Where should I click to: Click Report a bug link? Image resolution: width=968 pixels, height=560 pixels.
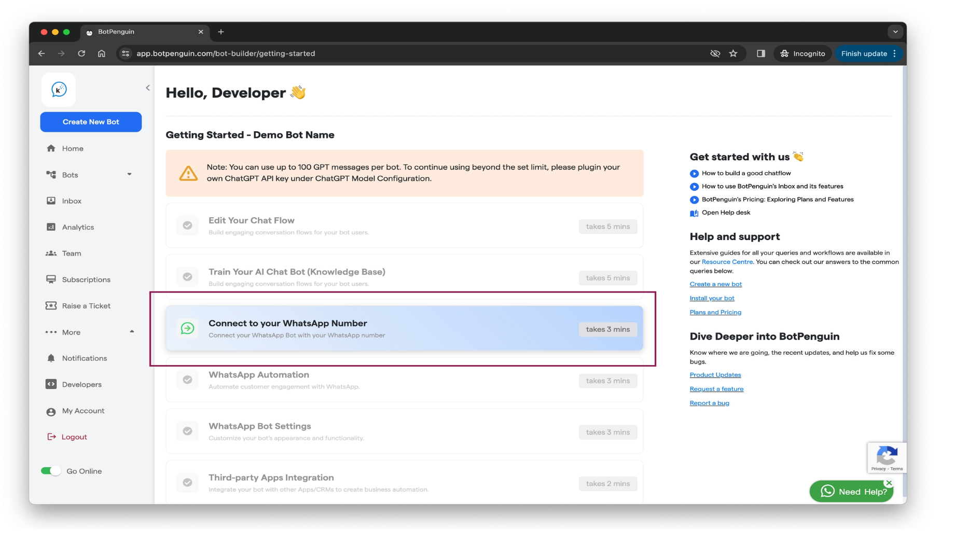[709, 403]
